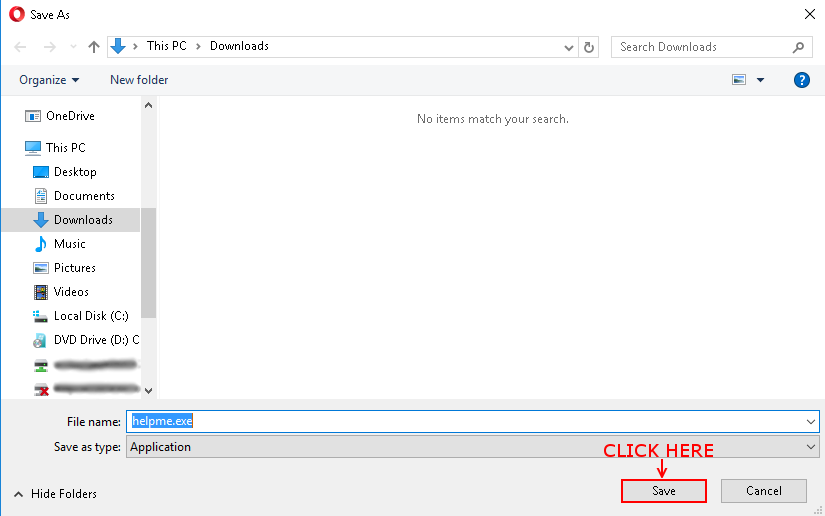
Task: Open help with the question mark
Action: pos(801,80)
